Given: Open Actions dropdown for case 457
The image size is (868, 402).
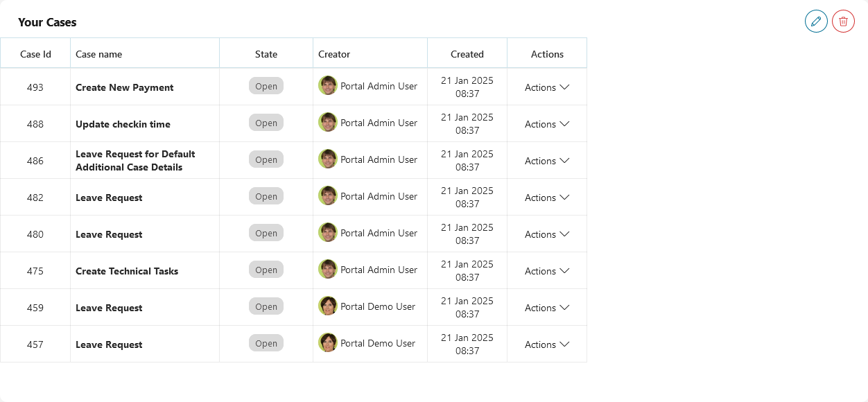Looking at the screenshot, I should 547,344.
